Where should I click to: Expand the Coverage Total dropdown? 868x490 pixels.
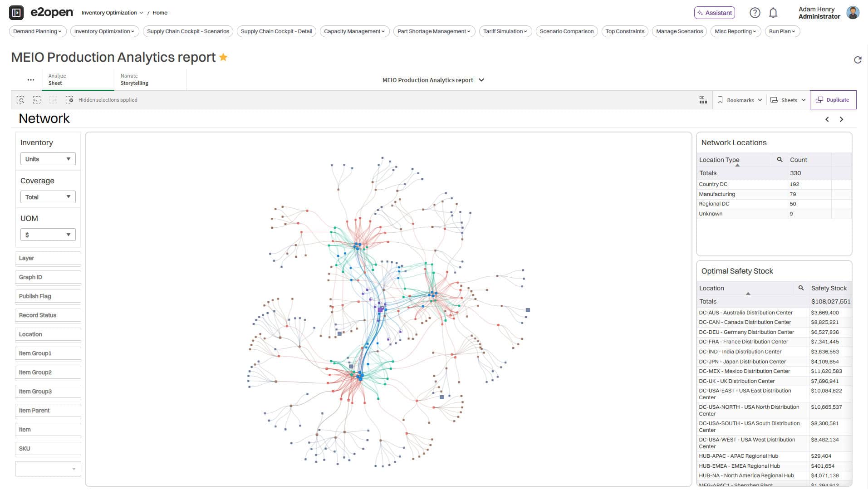coord(48,197)
